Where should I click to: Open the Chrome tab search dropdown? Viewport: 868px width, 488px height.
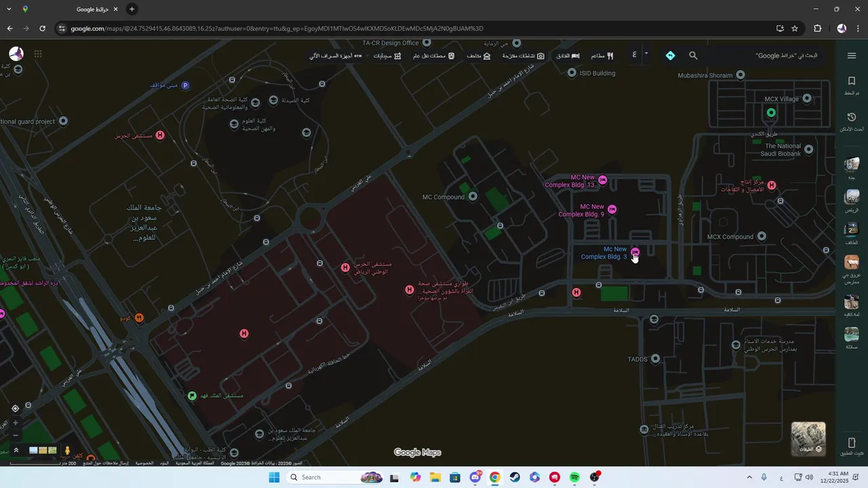tap(9, 9)
